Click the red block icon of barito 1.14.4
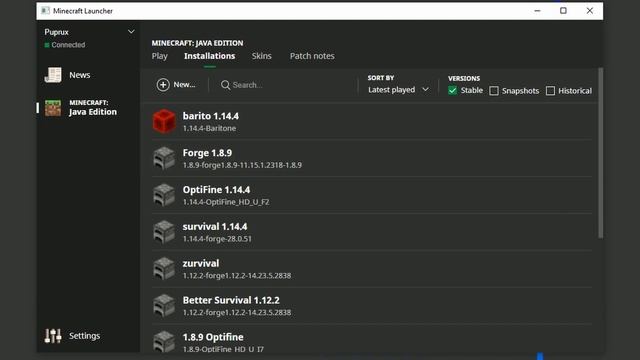This screenshot has height=360, width=640. tap(164, 121)
